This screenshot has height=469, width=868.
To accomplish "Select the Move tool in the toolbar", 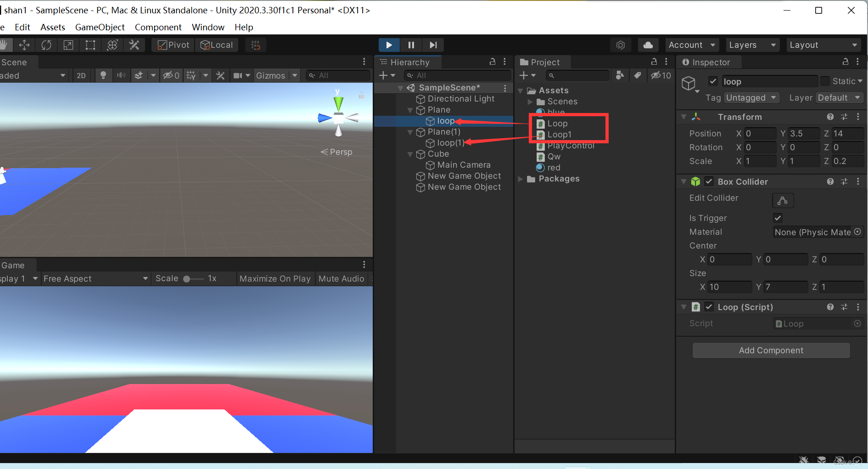I will pos(24,45).
